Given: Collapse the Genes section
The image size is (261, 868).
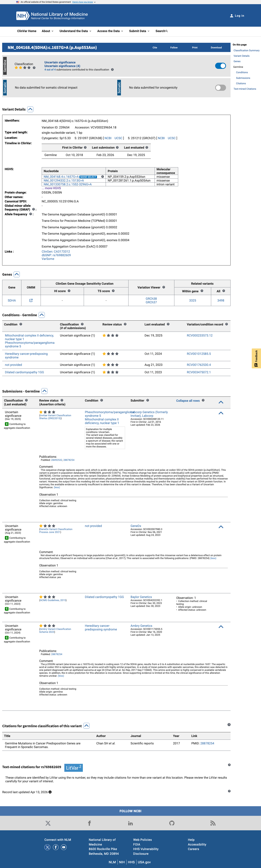Looking at the screenshot, I should pyautogui.click(x=16, y=274).
